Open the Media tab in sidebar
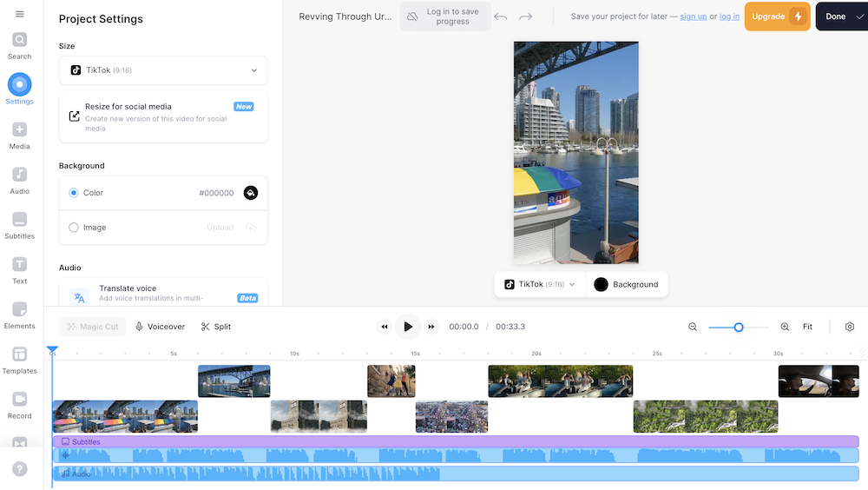 19,136
